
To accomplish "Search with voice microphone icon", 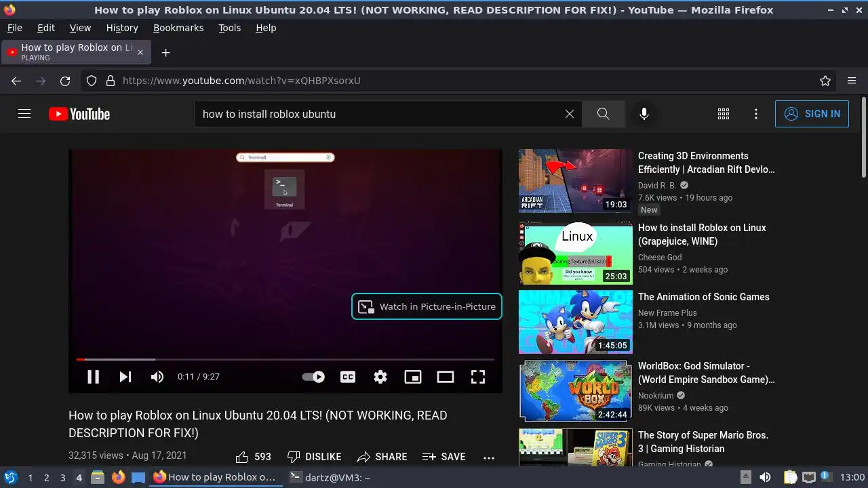I will tap(644, 114).
